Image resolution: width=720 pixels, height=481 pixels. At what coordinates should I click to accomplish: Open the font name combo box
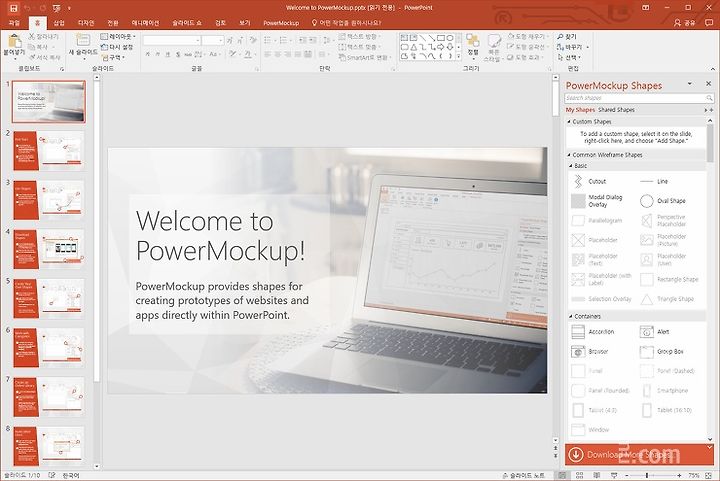(172, 40)
